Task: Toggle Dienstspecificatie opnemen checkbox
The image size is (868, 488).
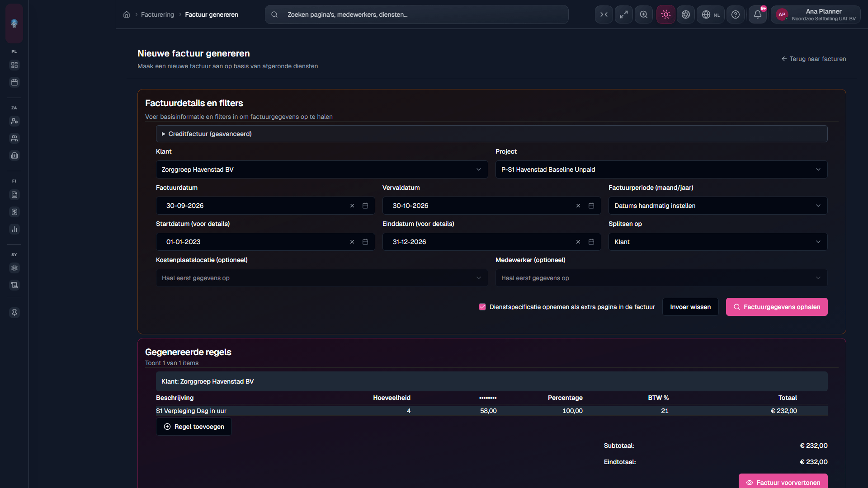Action: (x=482, y=307)
